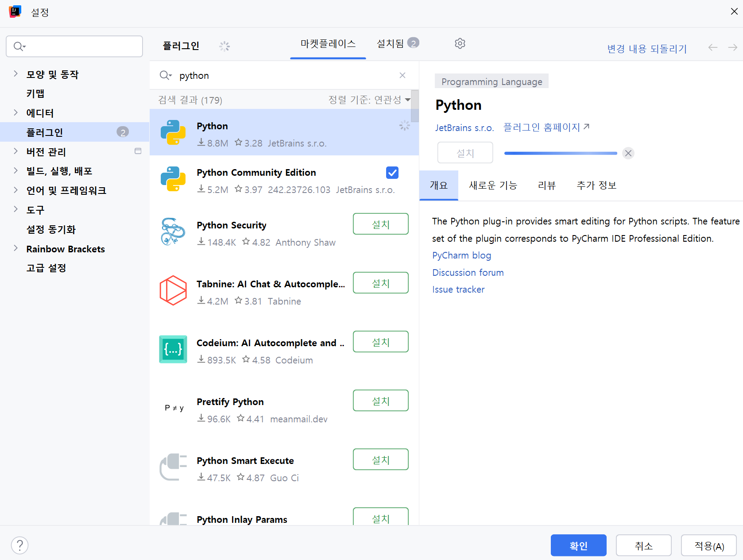Viewport: 743px width, 560px height.
Task: Click the 취소 cancel button
Action: tap(643, 545)
